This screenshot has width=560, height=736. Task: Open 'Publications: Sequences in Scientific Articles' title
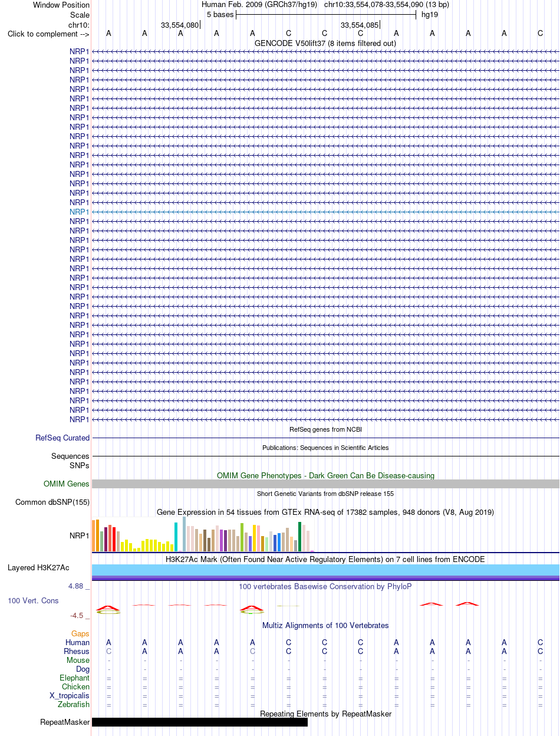pos(325,448)
